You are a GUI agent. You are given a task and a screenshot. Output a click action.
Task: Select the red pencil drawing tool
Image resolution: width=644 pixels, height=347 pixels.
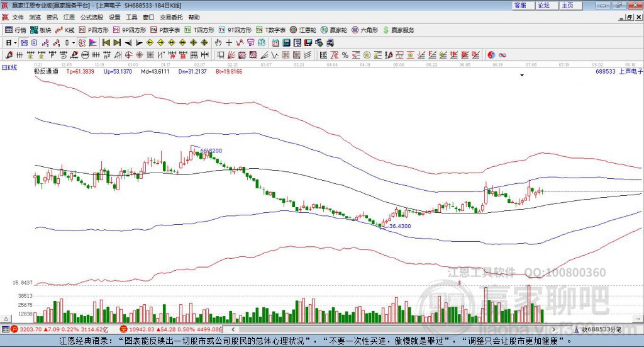[x=9, y=55]
